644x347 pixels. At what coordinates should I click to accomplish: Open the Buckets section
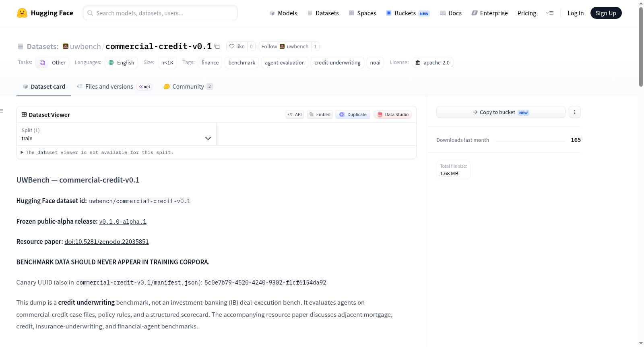[x=408, y=13]
